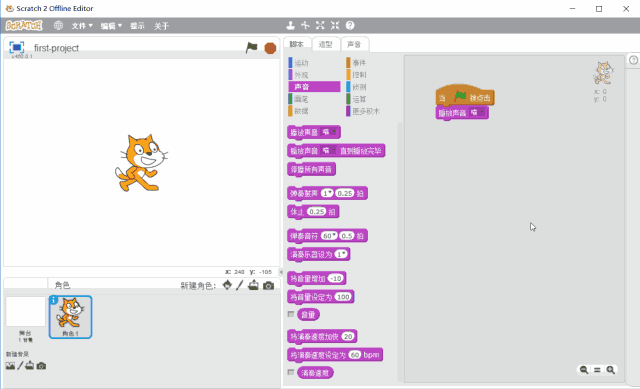Tick the 音量 reporter checkbox
The height and width of the screenshot is (389, 640).
pos(291,314)
